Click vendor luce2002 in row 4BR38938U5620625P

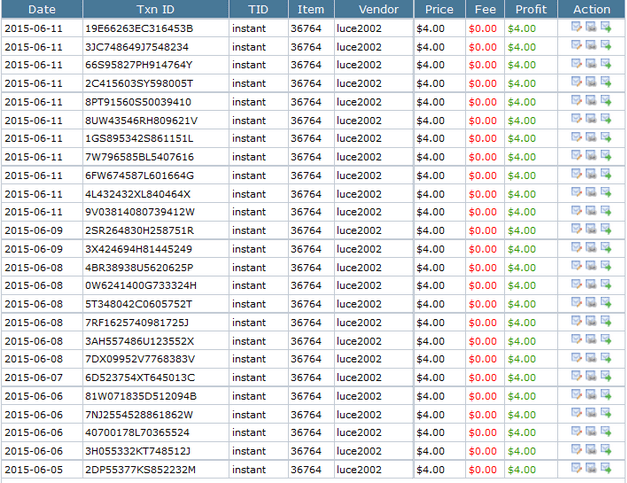(x=359, y=267)
